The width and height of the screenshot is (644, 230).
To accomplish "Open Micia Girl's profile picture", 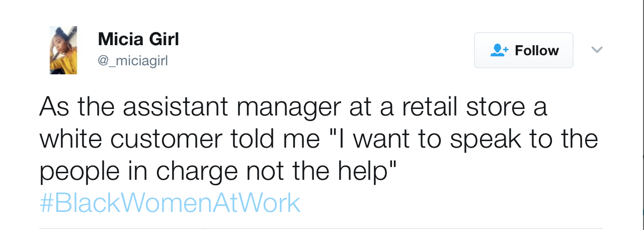I will (x=63, y=50).
